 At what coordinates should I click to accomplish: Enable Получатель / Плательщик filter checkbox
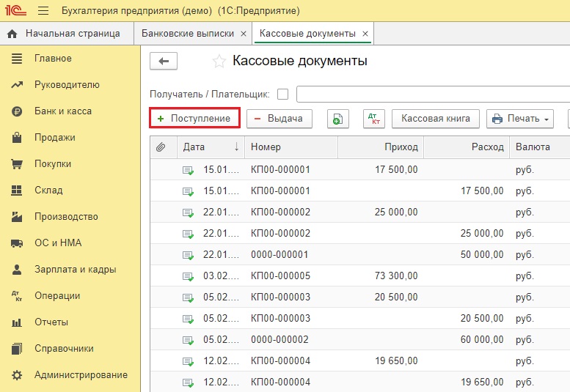coord(282,95)
